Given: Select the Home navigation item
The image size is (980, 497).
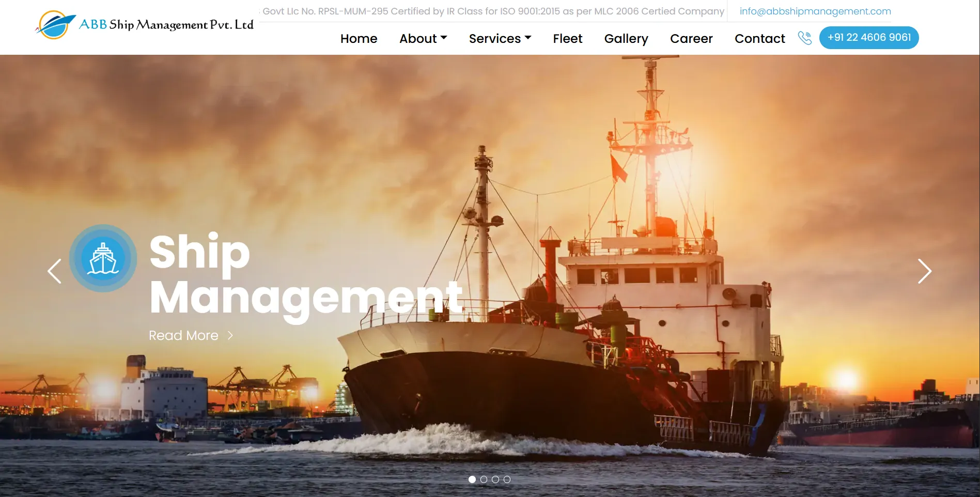Looking at the screenshot, I should tap(359, 38).
